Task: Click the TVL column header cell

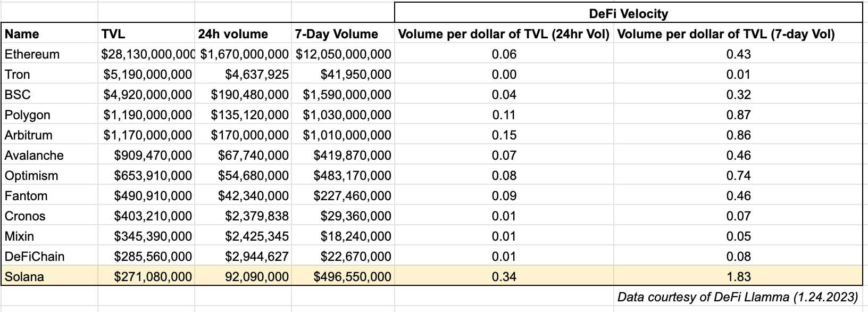Action: pos(146,34)
